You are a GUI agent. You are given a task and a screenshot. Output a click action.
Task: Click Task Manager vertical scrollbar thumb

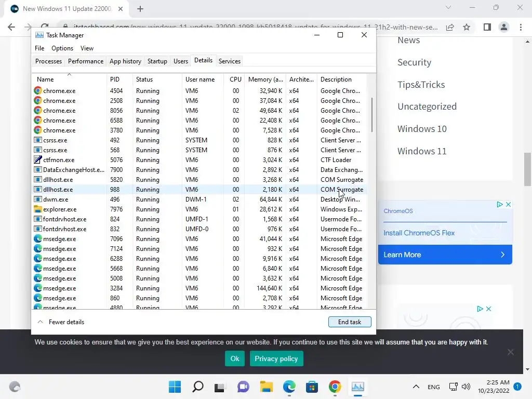pos(372,115)
